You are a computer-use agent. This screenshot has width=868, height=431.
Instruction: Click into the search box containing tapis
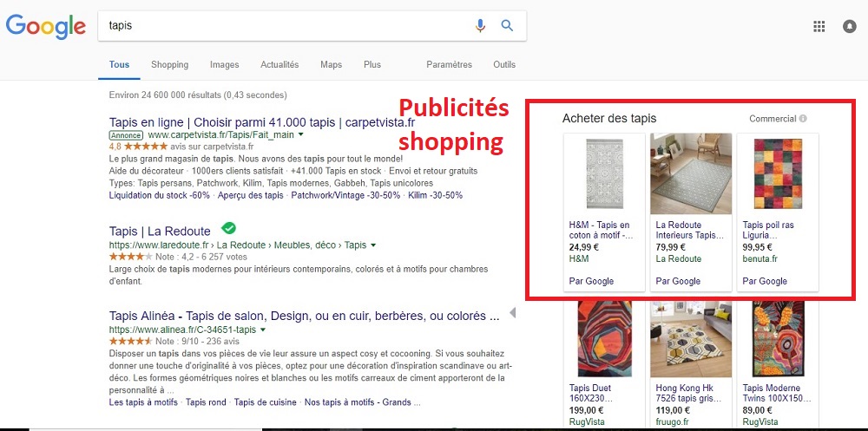(x=286, y=26)
